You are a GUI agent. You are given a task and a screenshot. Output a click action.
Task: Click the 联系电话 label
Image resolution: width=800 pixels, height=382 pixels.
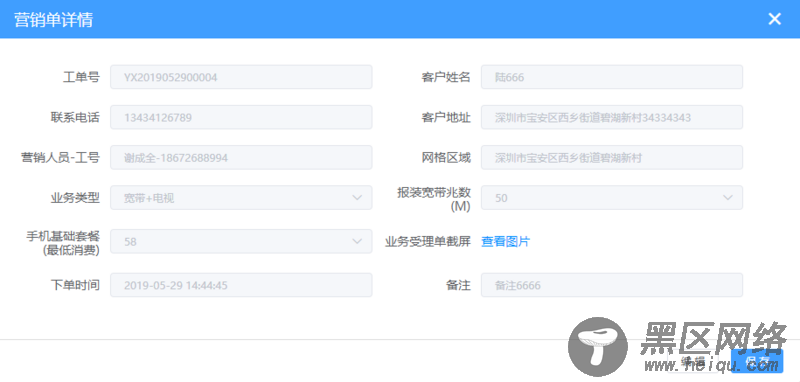[x=75, y=118]
